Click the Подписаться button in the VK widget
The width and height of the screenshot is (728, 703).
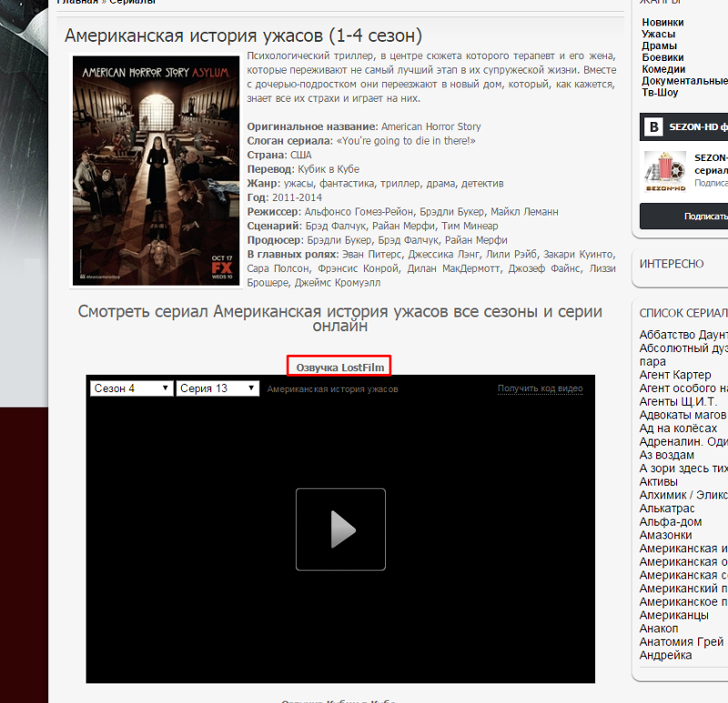tap(683, 216)
